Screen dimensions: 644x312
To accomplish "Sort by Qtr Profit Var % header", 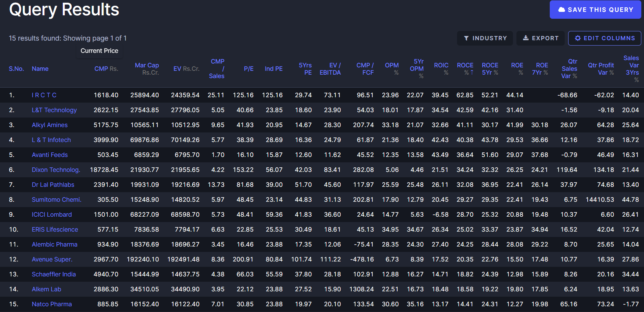I will click(601, 69).
